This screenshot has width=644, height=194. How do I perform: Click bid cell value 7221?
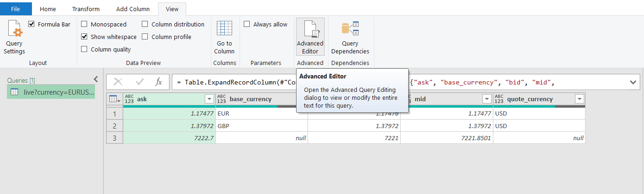pyautogui.click(x=354, y=138)
